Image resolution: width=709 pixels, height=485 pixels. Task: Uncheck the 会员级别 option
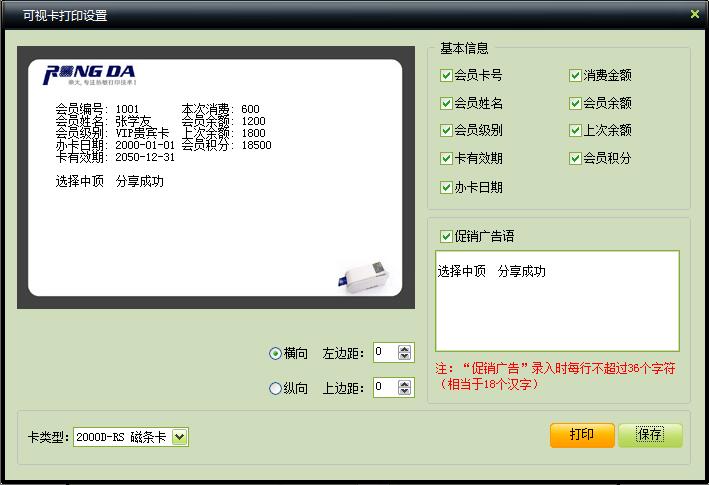[x=446, y=130]
